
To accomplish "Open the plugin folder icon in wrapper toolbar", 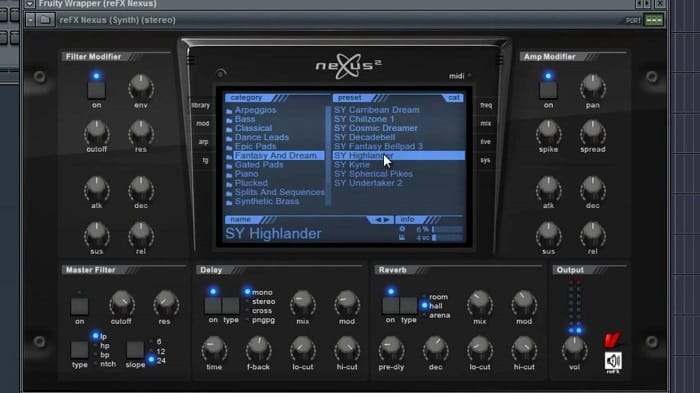I will (45, 20).
